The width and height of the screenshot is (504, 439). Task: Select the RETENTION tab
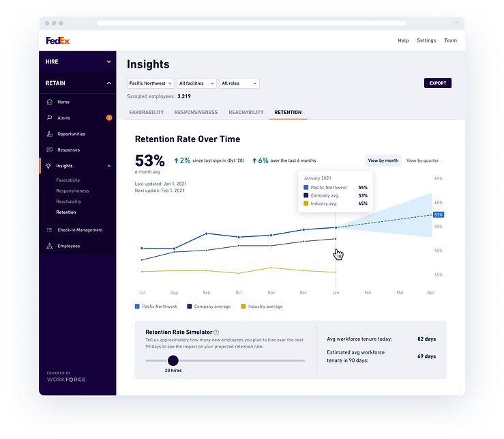288,113
